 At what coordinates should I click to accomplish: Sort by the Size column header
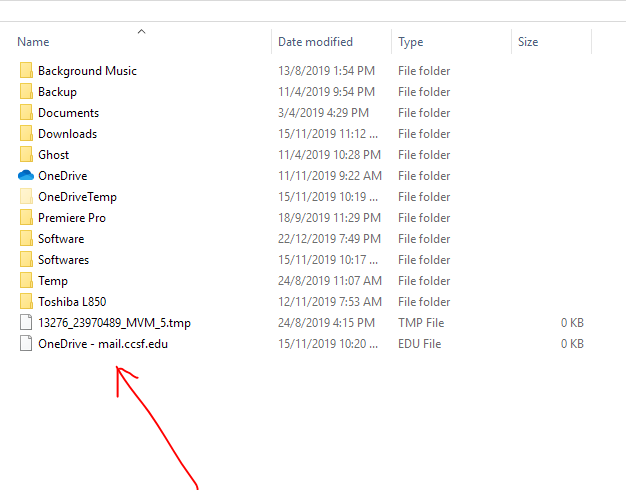pos(528,42)
